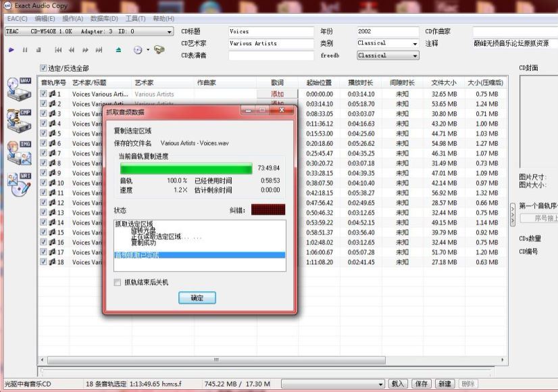Click the red error correction indicator
This screenshot has height=392, width=558.
268,210
